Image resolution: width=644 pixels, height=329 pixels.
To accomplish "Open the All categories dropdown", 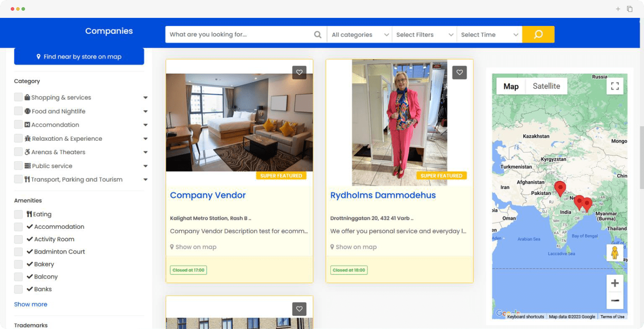I will (x=360, y=34).
